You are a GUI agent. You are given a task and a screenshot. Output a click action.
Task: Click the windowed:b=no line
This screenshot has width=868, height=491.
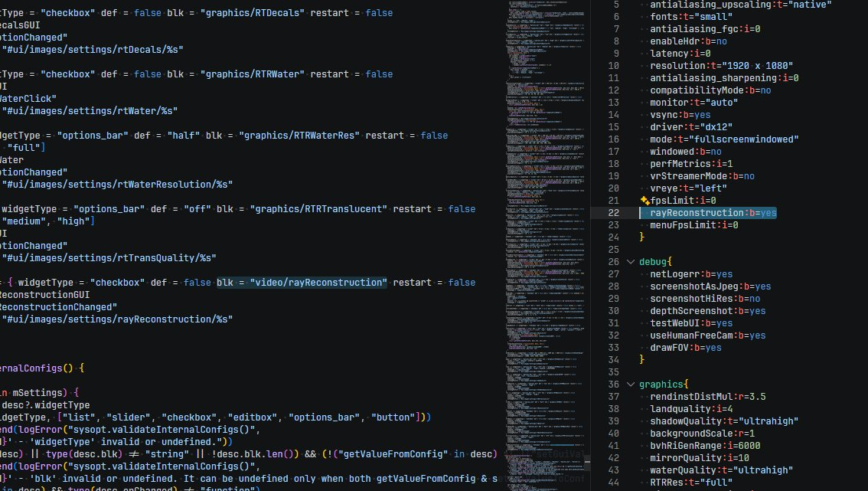685,152
